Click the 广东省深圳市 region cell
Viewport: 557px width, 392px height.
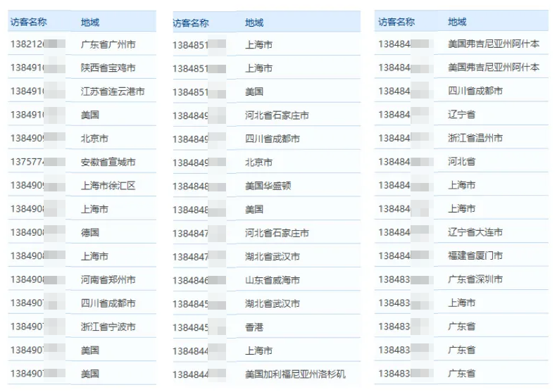[475, 279]
